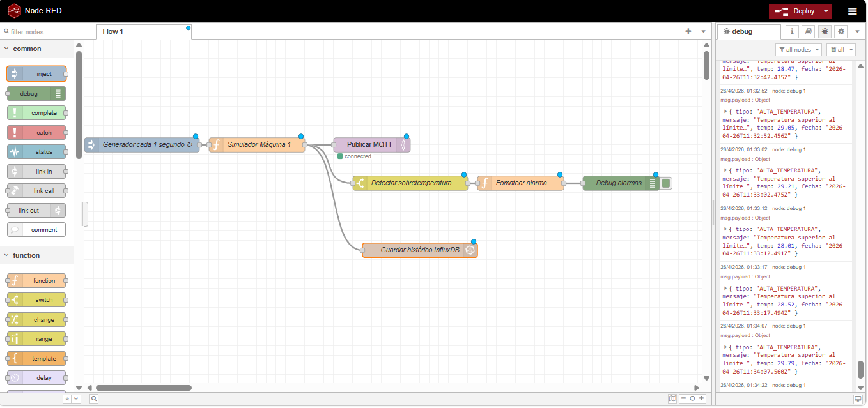
Task: Select the Guardar histórico InfluxDB node
Action: coord(419,250)
